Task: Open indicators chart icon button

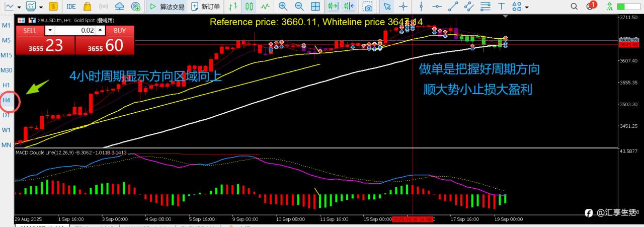Action: tap(31, 7)
